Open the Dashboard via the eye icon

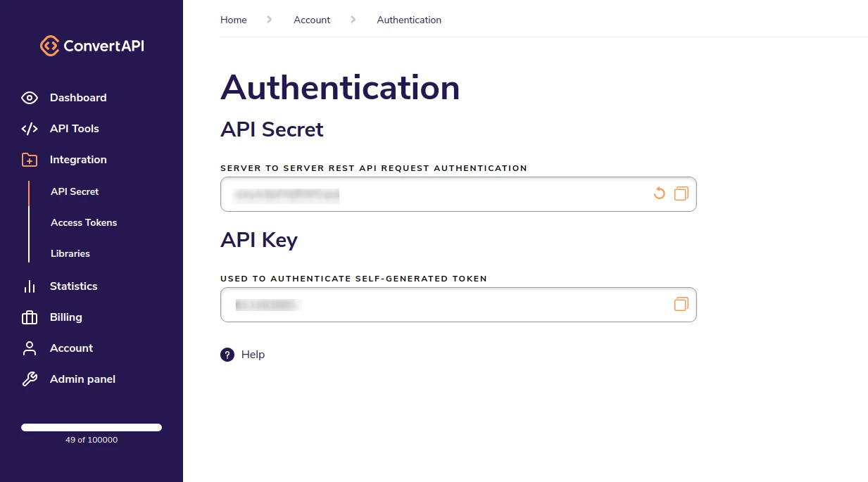30,98
